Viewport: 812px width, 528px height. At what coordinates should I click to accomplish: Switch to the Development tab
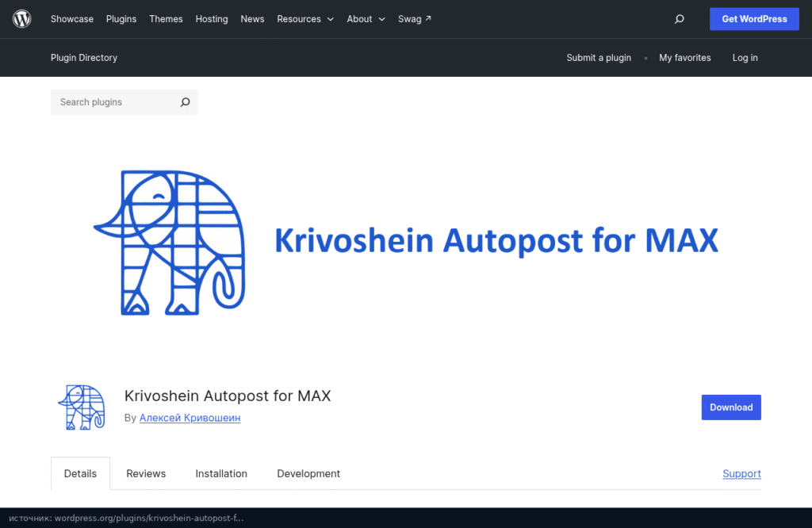pyautogui.click(x=308, y=473)
